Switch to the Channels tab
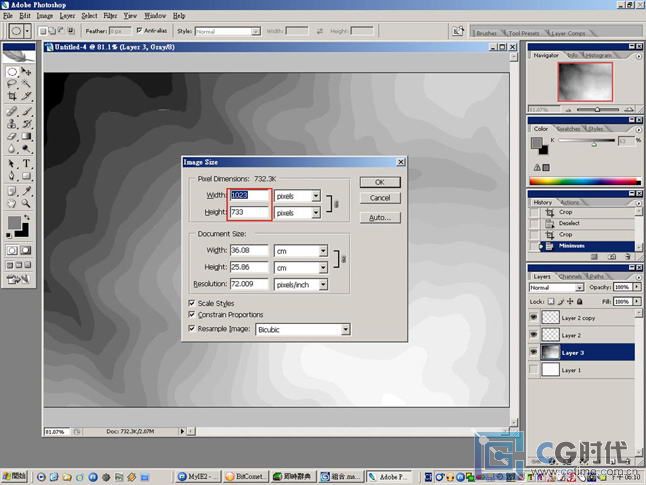Viewport: 646px width, 485px height. pyautogui.click(x=570, y=276)
